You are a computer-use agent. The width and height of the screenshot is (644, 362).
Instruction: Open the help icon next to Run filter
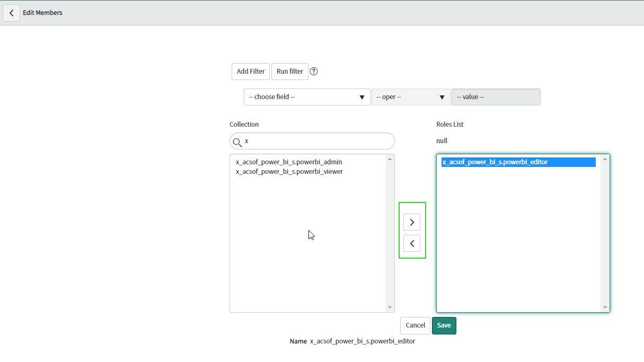[x=313, y=71]
